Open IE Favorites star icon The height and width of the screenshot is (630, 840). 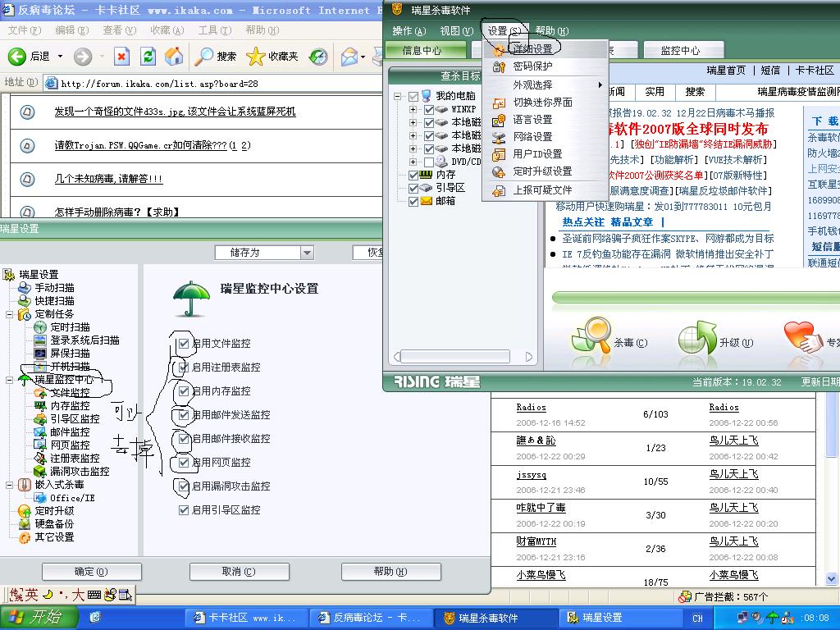(x=256, y=57)
